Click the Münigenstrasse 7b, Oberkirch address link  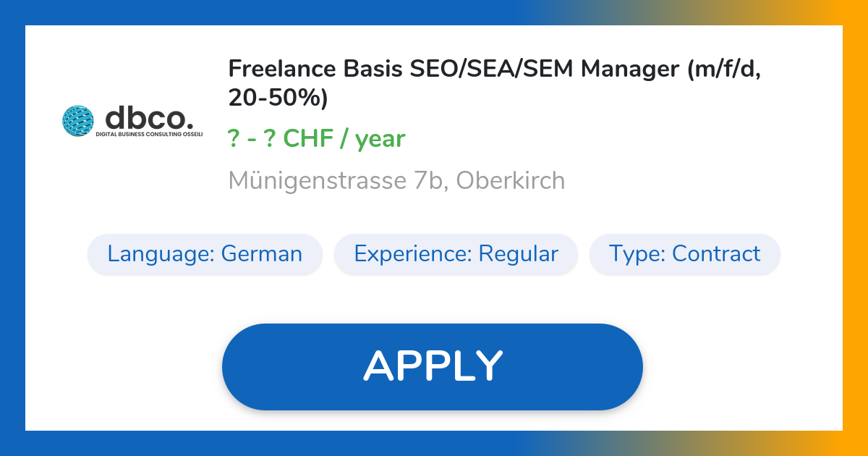(x=396, y=180)
